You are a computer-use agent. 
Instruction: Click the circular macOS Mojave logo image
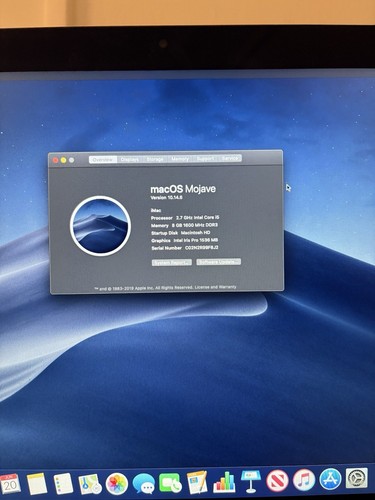point(100,226)
